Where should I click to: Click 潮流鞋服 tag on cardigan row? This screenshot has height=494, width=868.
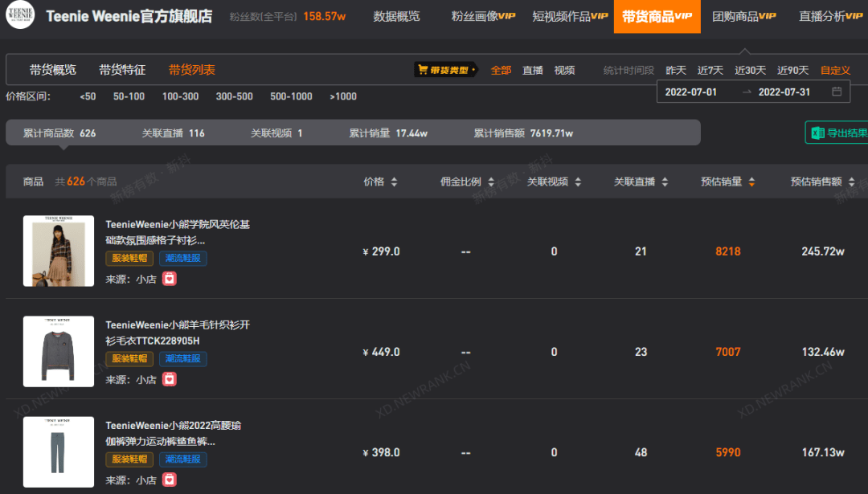pos(183,359)
